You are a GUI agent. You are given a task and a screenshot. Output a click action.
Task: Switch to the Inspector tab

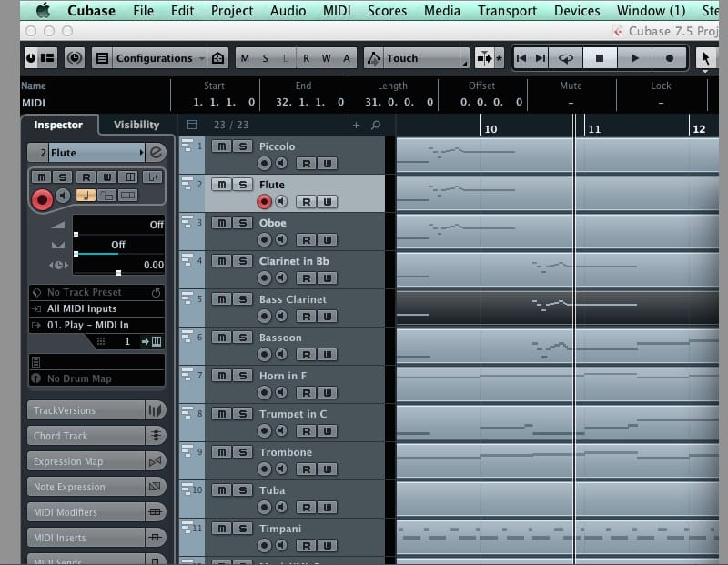point(58,125)
